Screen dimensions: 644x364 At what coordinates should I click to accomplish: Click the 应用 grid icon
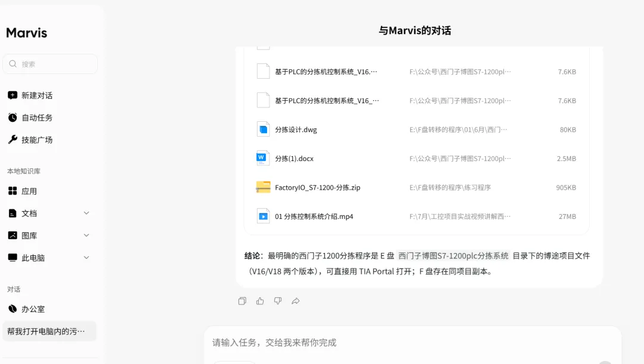[13, 191]
